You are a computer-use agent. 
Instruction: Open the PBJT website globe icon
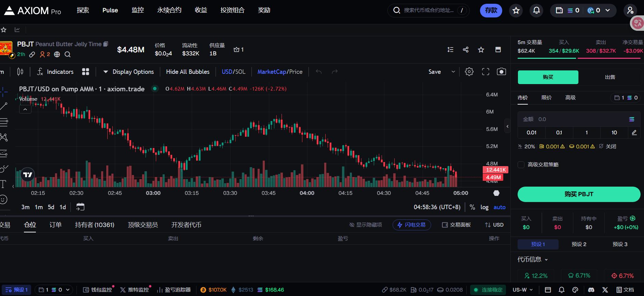click(57, 54)
